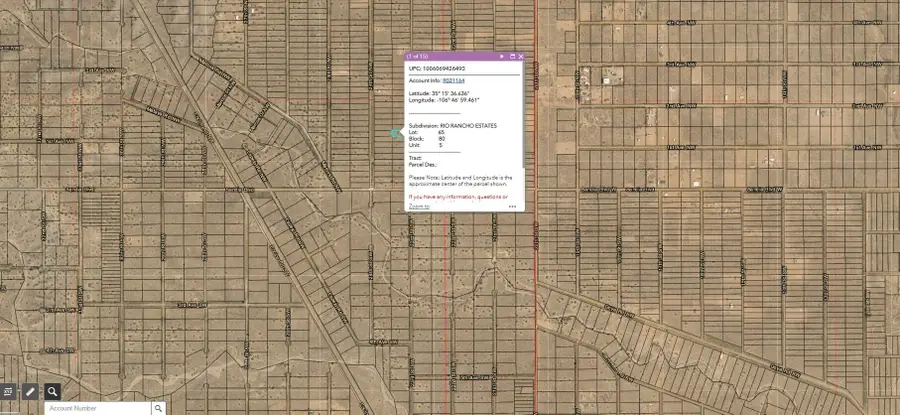900x415 pixels.
Task: Click the Lot 65 row
Action: (x=427, y=132)
